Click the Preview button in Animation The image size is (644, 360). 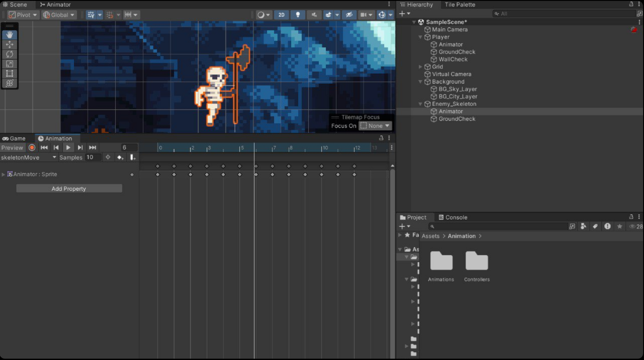tap(12, 148)
